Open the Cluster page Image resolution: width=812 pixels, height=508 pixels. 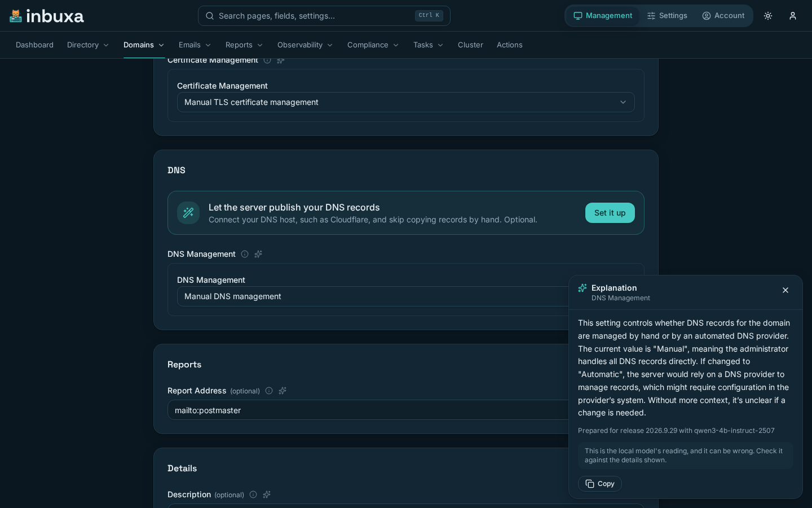[470, 45]
